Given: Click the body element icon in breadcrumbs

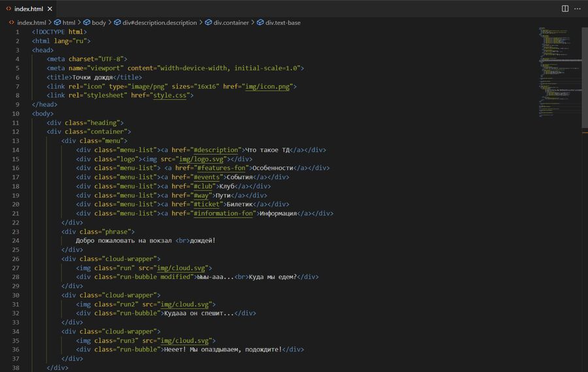Looking at the screenshot, I should click(86, 22).
